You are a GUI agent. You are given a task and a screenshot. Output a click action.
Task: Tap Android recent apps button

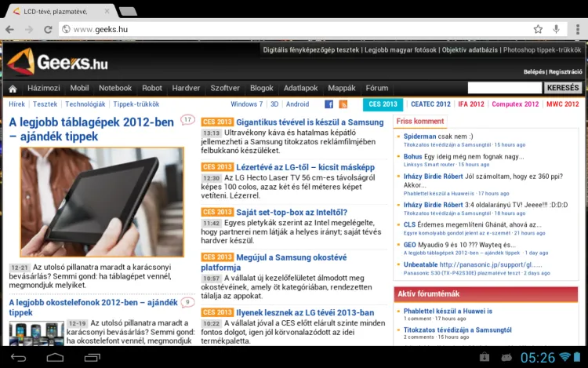pyautogui.click(x=93, y=358)
